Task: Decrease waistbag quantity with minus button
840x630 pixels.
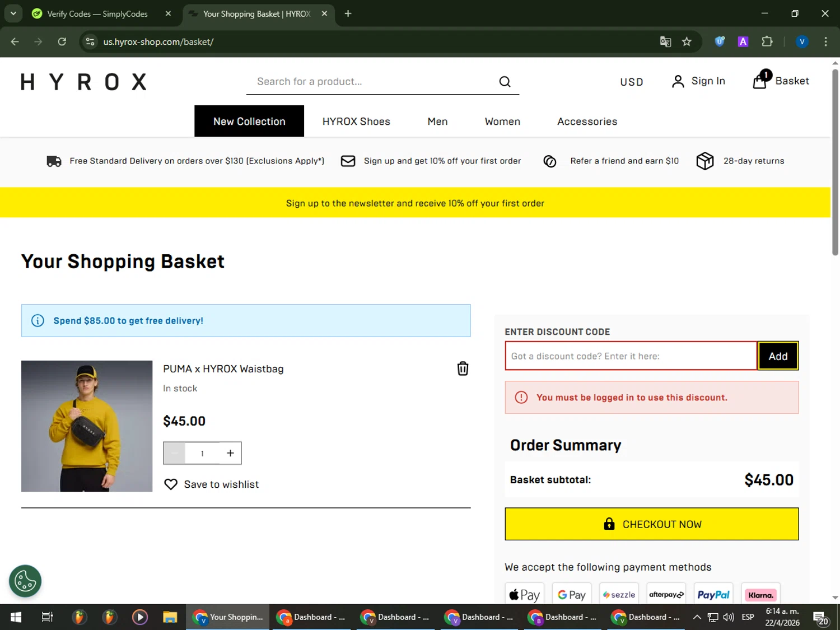Action: [x=174, y=453]
